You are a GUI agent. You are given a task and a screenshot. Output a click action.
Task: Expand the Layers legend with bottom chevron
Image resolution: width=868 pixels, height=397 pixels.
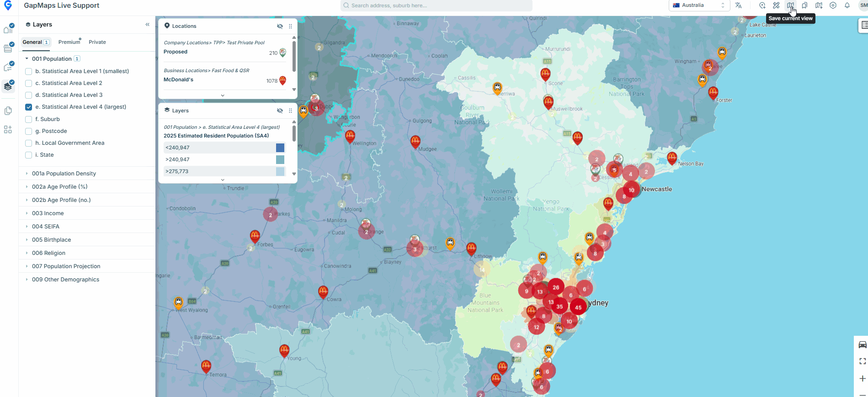(223, 180)
